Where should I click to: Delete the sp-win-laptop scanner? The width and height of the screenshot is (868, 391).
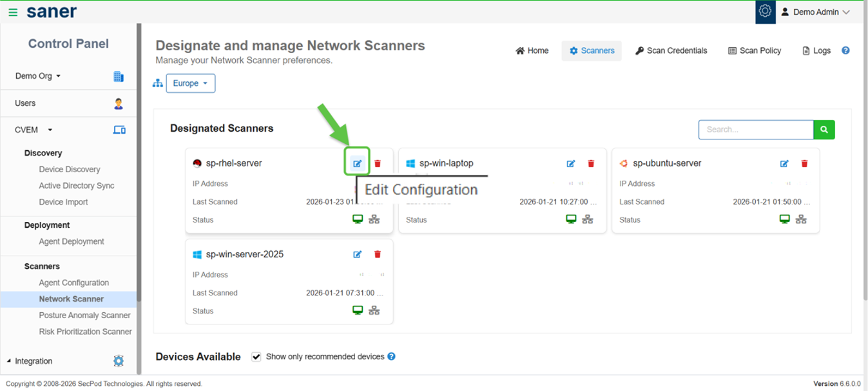click(591, 163)
